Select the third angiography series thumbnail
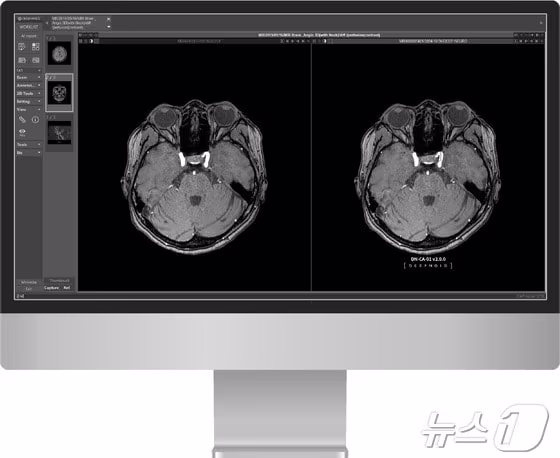Screen dimensions: 560x458 click(x=60, y=133)
